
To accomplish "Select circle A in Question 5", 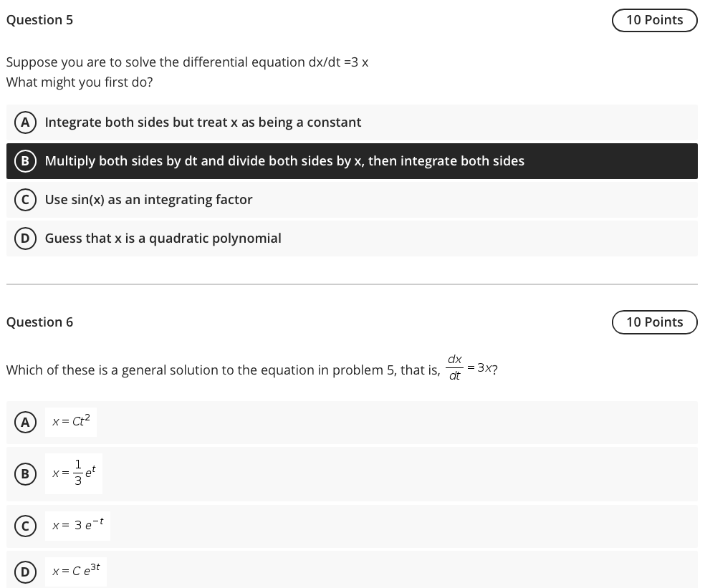I will click(x=25, y=122).
